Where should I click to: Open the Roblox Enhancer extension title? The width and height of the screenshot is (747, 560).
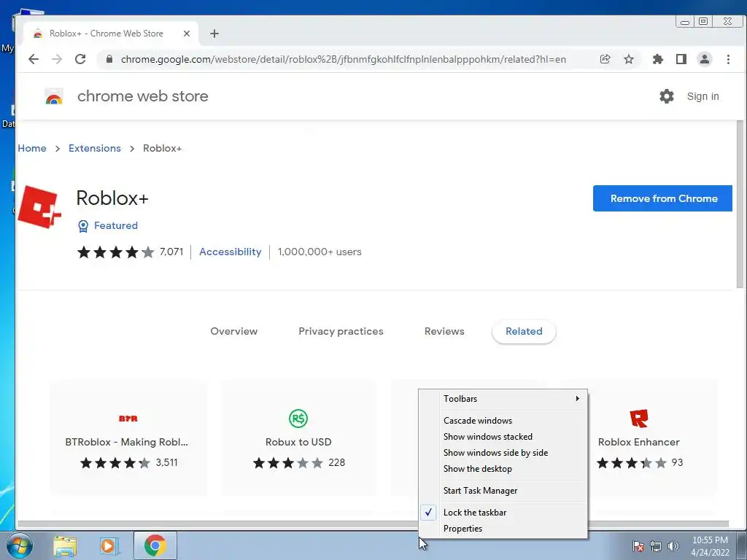pyautogui.click(x=639, y=442)
